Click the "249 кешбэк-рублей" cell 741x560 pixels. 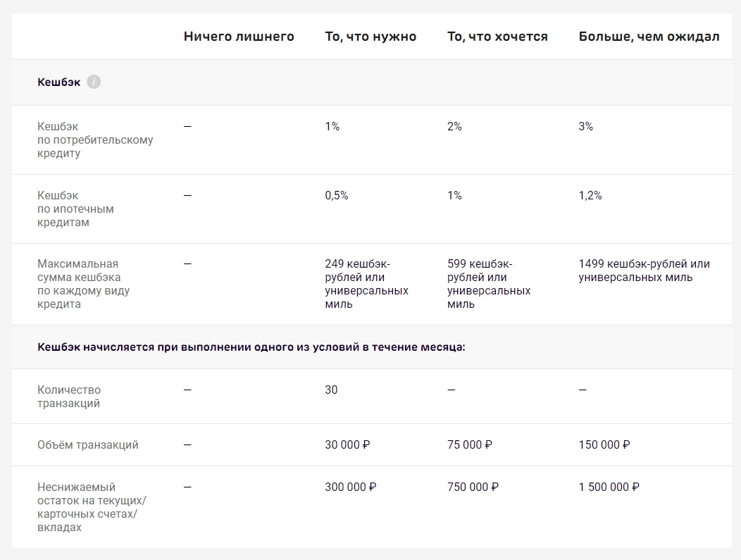coord(366,284)
